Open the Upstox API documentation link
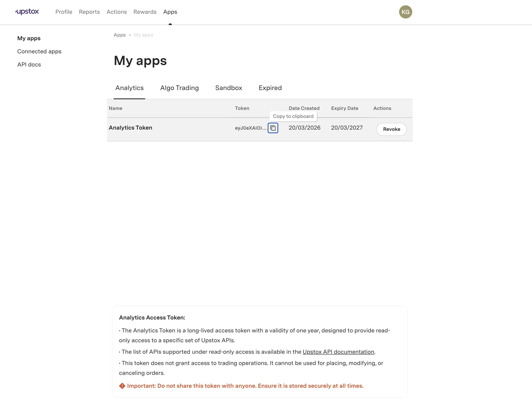Viewport: 532px width, 406px height. [x=338, y=352]
